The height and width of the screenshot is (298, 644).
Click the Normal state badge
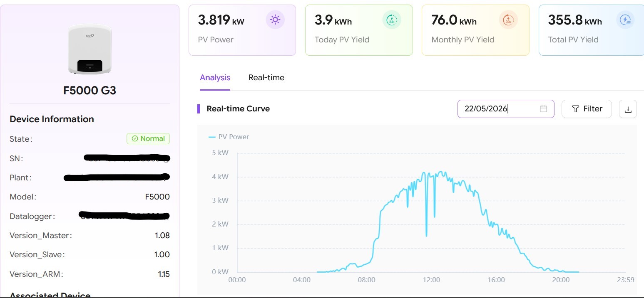pos(148,139)
